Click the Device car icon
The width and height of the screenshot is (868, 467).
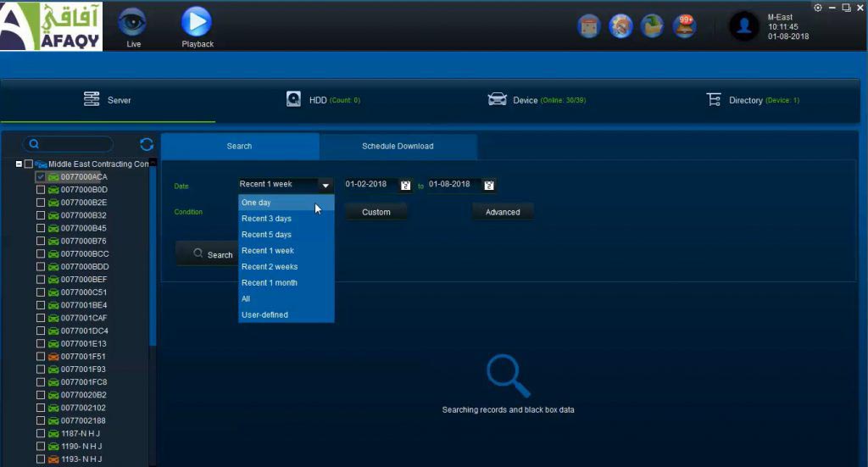[497, 99]
